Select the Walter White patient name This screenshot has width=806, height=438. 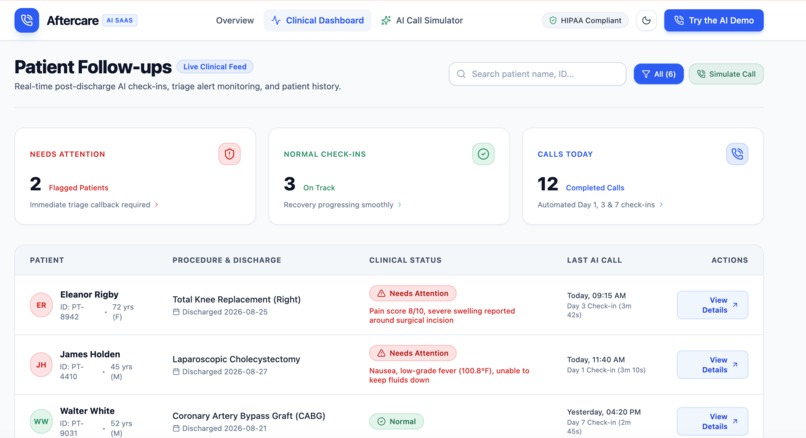click(87, 411)
